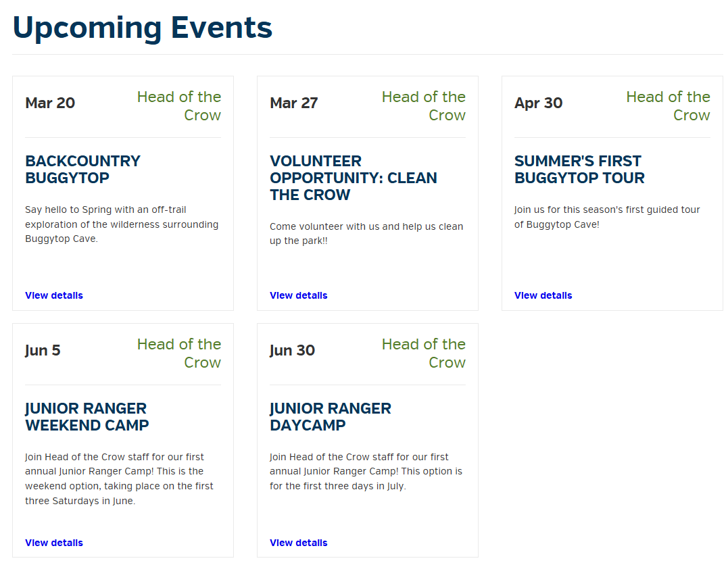Open View details for Clean the Crow
The width and height of the screenshot is (728, 565).
click(299, 295)
